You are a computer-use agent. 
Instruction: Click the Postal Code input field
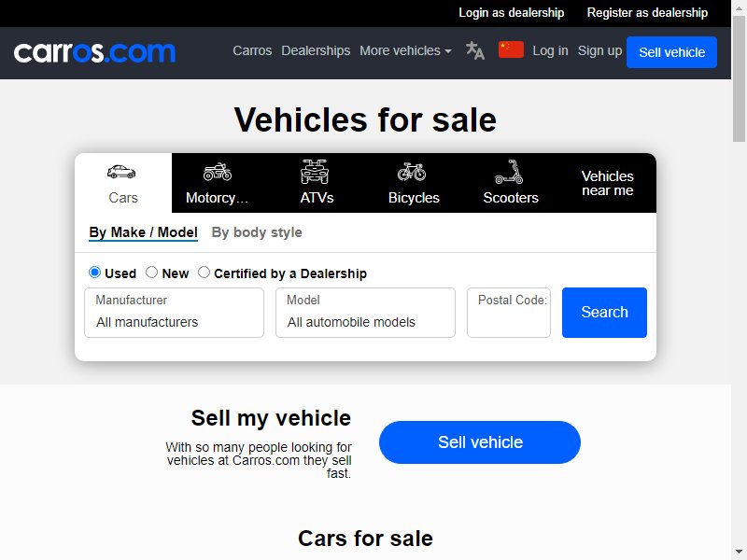[x=509, y=313]
